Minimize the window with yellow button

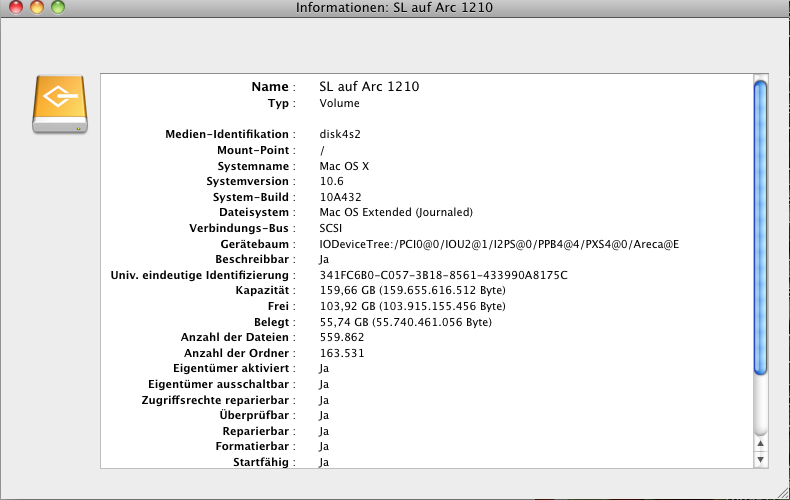(x=37, y=7)
